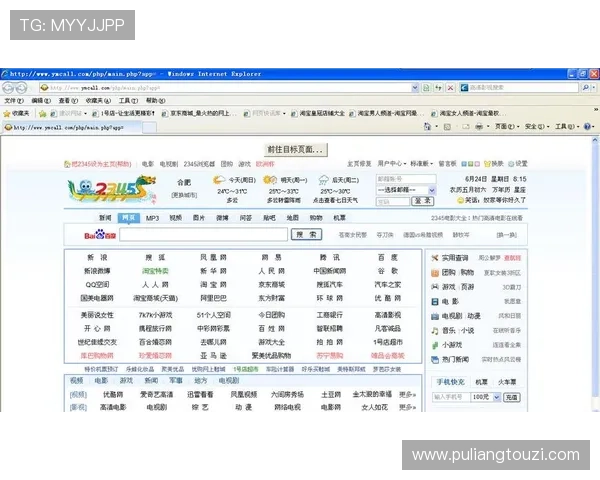Click the IE forward navigation arrow

[x=21, y=88]
